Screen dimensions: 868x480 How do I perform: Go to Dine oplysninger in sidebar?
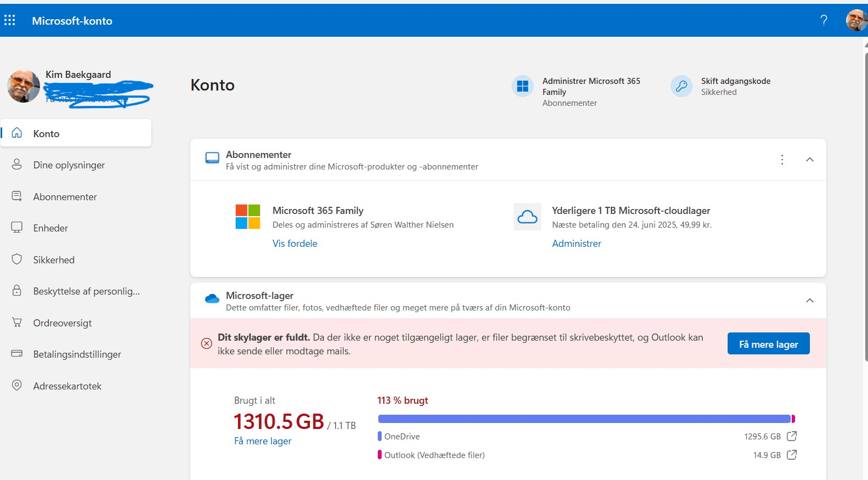point(69,165)
